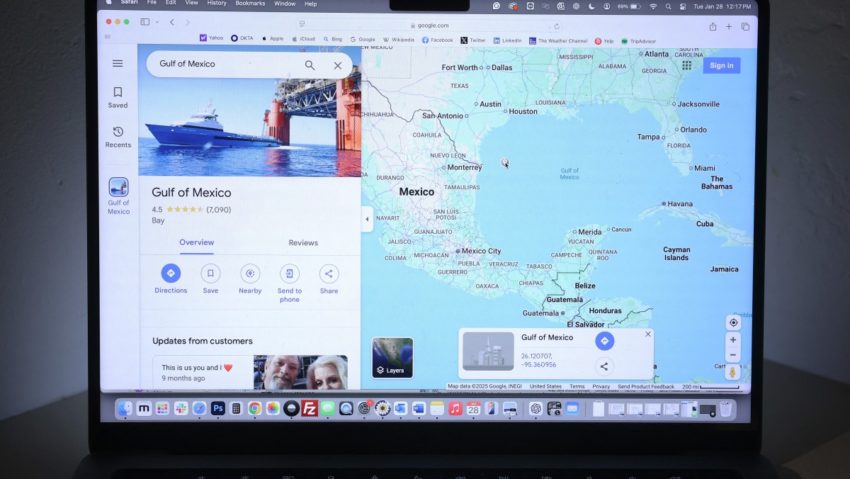The height and width of the screenshot is (479, 850).
Task: Toggle the Safari sidebar button
Action: 145,22
